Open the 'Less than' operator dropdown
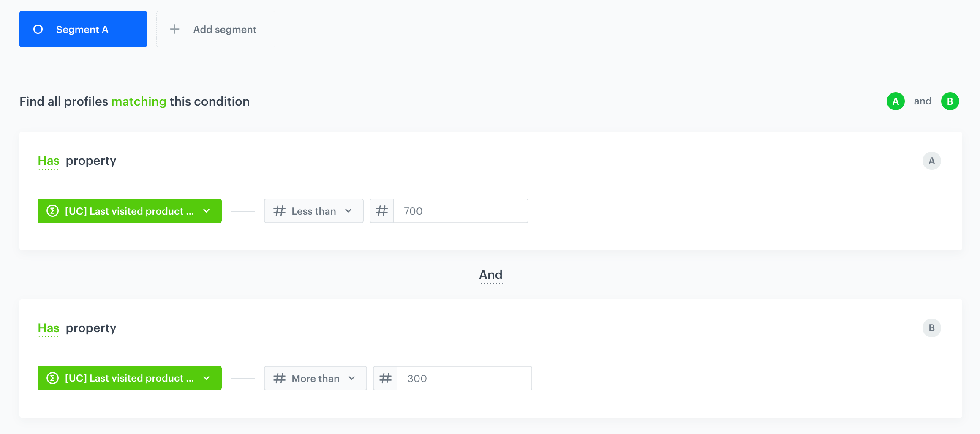 pyautogui.click(x=313, y=211)
